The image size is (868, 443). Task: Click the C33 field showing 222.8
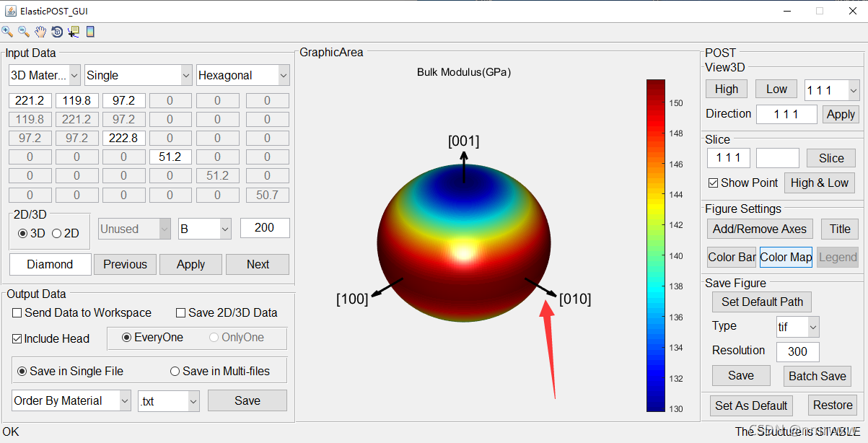coord(123,139)
